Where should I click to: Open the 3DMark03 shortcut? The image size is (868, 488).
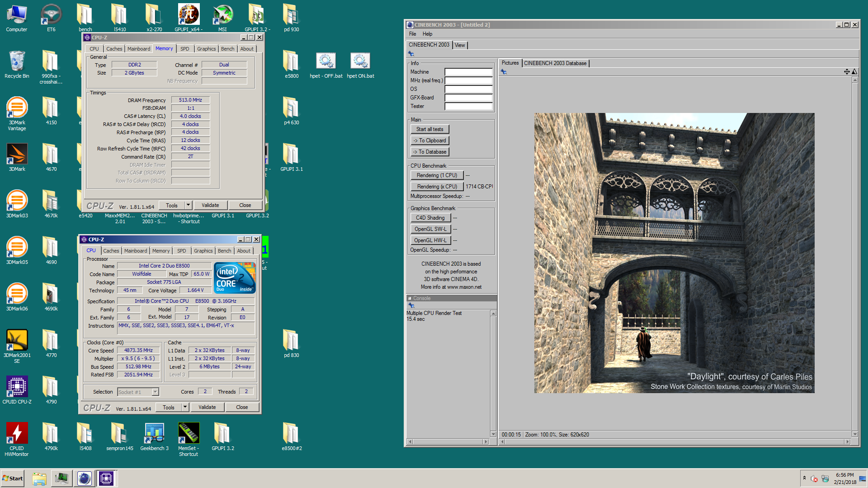point(17,204)
